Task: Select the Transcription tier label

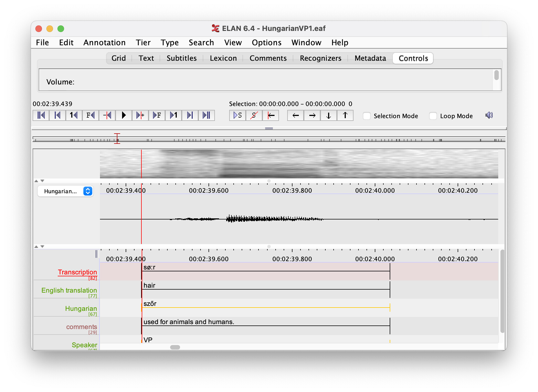Action: pyautogui.click(x=77, y=272)
